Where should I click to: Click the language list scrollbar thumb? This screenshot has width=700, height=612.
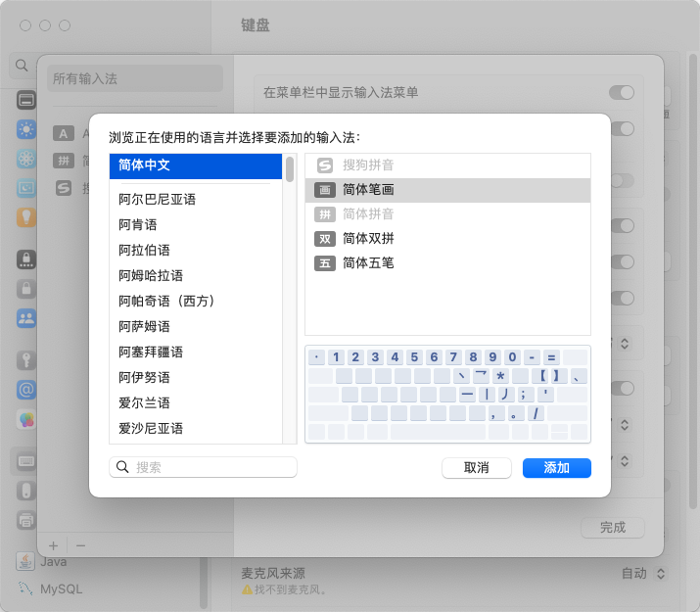(290, 169)
